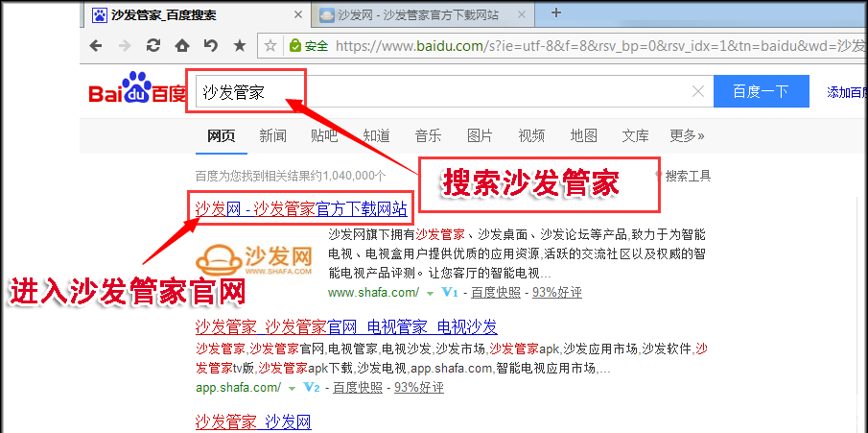Click the V1 verification badge
The width and height of the screenshot is (868, 433).
(450, 292)
